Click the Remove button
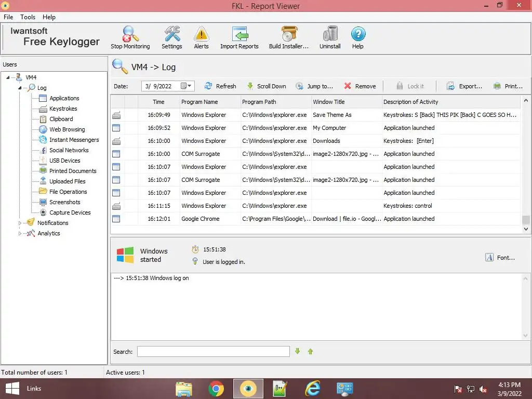The image size is (532, 399). [x=360, y=86]
